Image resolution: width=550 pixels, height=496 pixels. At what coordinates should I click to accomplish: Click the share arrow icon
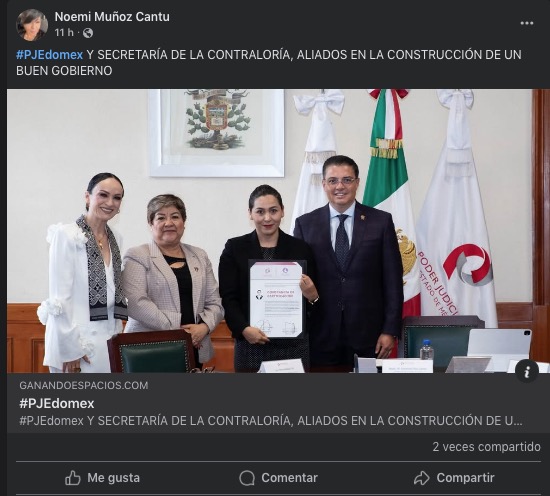pos(421,478)
